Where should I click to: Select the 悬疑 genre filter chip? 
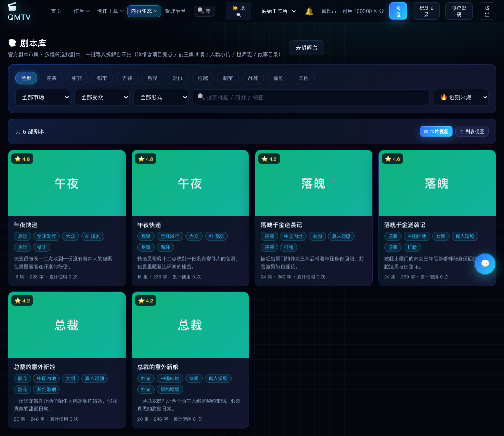(x=152, y=78)
